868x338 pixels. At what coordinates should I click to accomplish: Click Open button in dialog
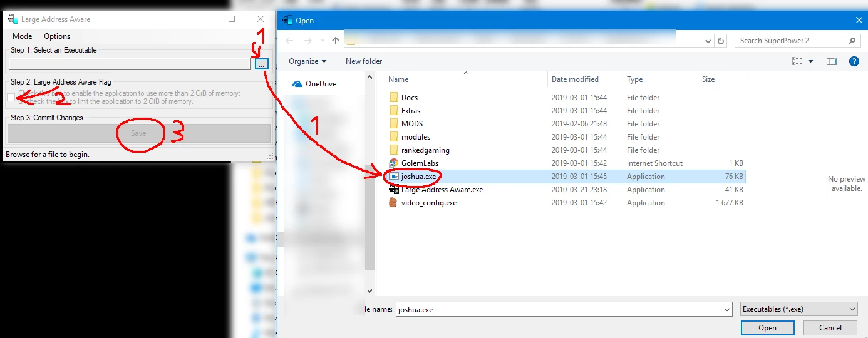pyautogui.click(x=767, y=328)
